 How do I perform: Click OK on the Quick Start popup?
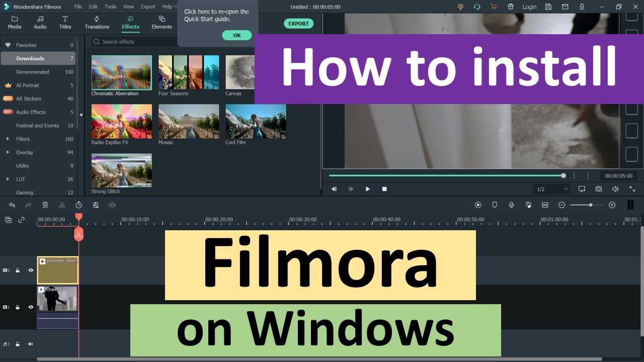(x=237, y=35)
